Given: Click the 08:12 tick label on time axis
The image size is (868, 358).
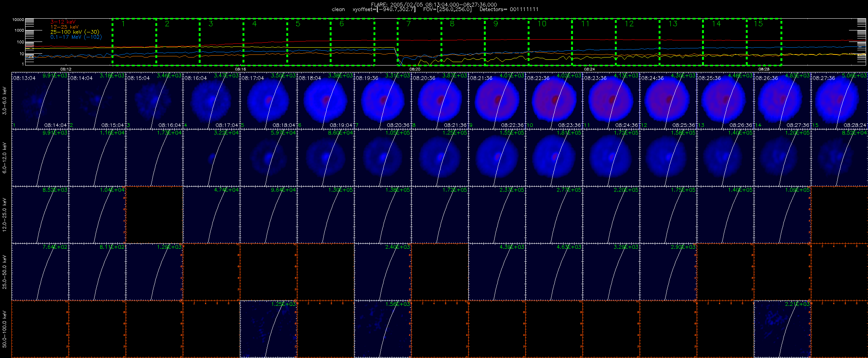Looking at the screenshot, I should (66, 69).
